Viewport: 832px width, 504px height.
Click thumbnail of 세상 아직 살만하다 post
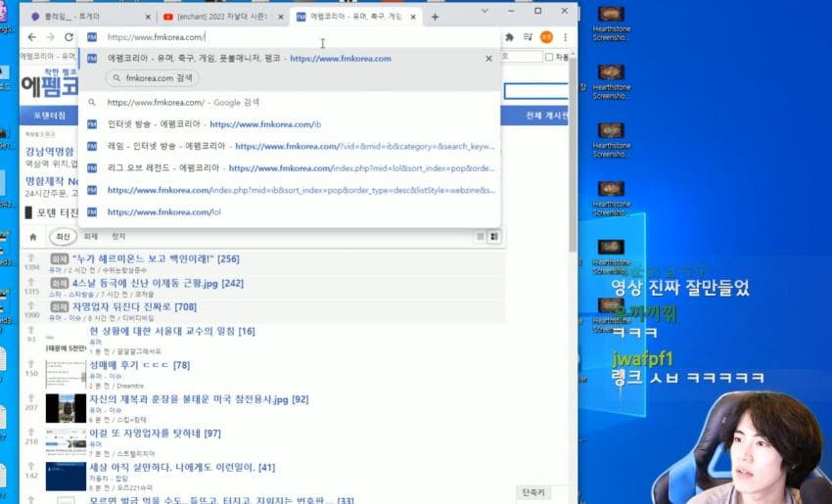(66, 477)
